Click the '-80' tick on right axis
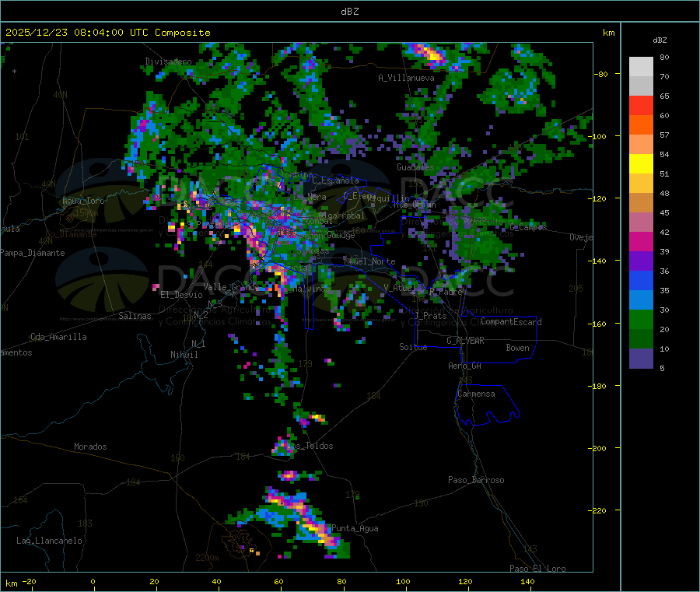This screenshot has height=592, width=700. (601, 74)
